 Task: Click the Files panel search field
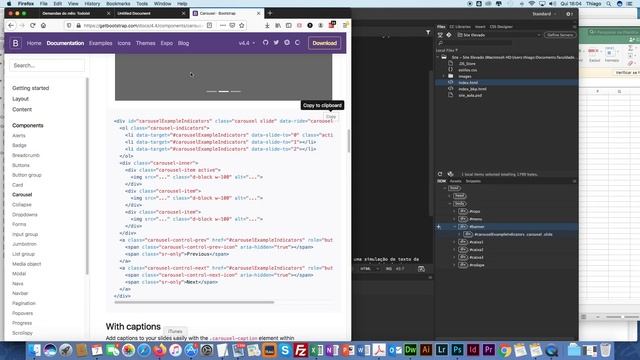pos(473,42)
